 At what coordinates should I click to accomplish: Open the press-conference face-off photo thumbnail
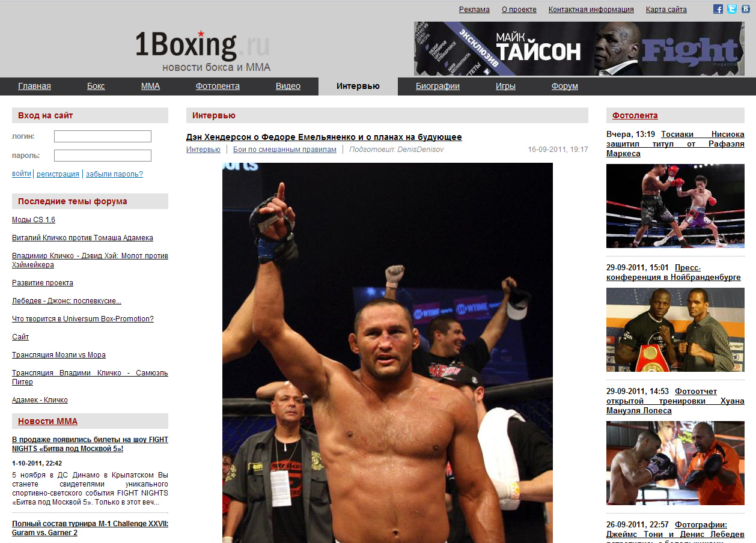(675, 330)
